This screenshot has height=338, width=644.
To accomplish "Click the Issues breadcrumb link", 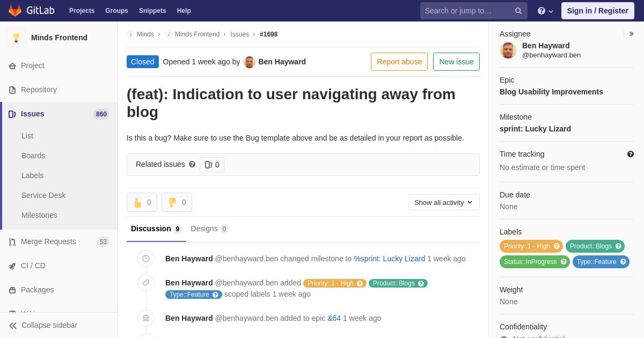I will tap(239, 34).
